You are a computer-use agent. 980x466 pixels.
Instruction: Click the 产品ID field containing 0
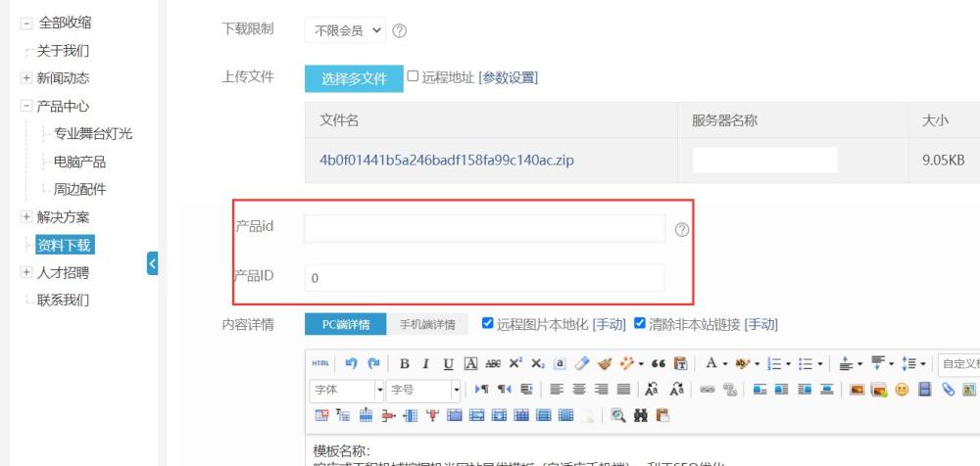tap(485, 278)
